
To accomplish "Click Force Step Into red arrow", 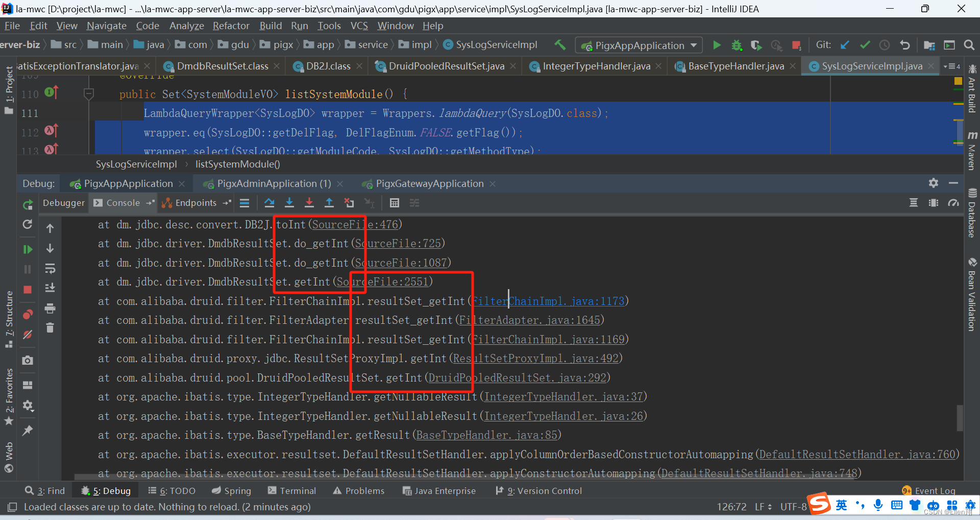I will click(x=309, y=203).
